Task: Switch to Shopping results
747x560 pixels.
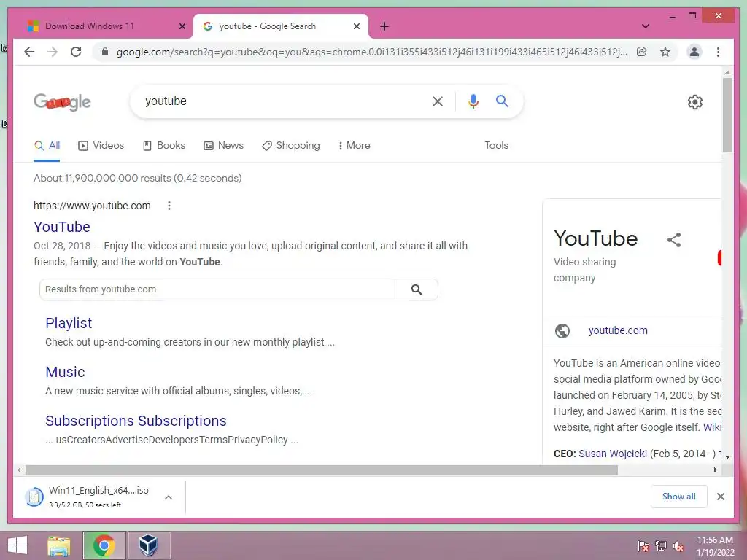Action: pyautogui.click(x=291, y=145)
